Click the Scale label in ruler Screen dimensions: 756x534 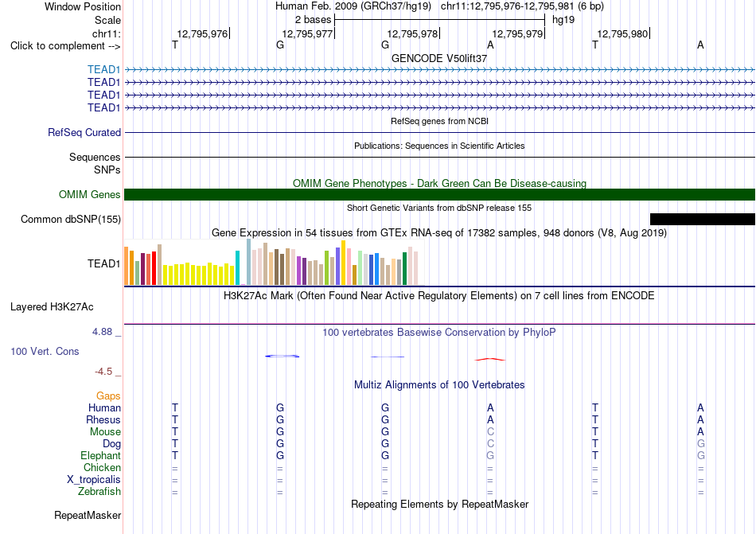tap(107, 20)
